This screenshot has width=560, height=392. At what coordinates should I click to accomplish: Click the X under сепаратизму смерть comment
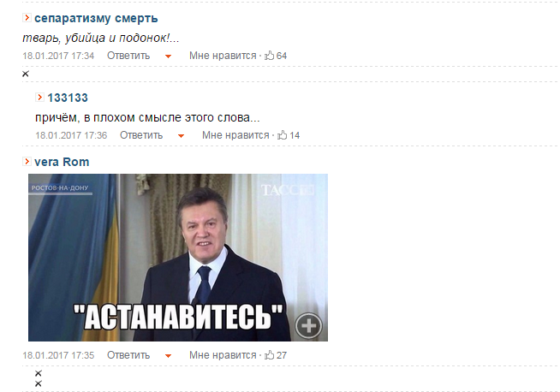click(x=26, y=74)
